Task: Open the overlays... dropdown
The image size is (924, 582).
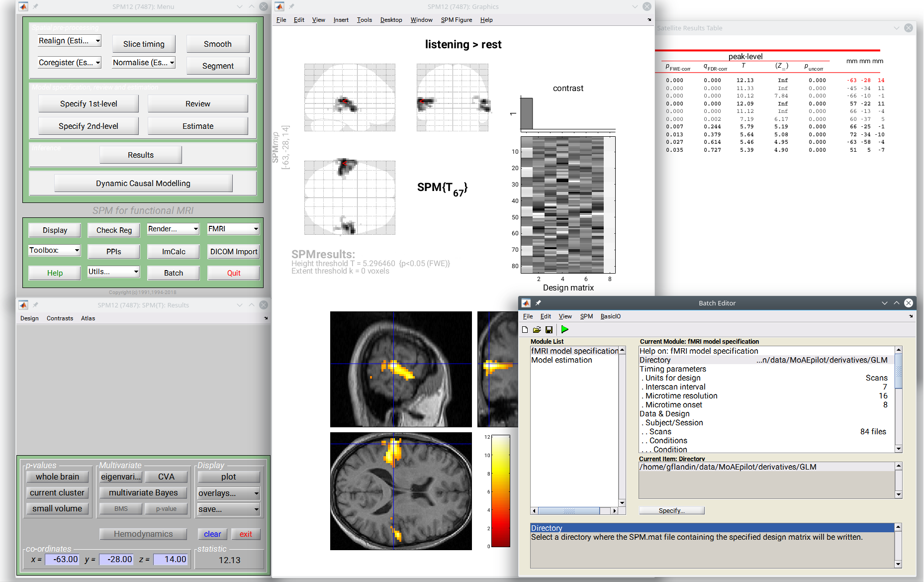Action: (x=229, y=493)
